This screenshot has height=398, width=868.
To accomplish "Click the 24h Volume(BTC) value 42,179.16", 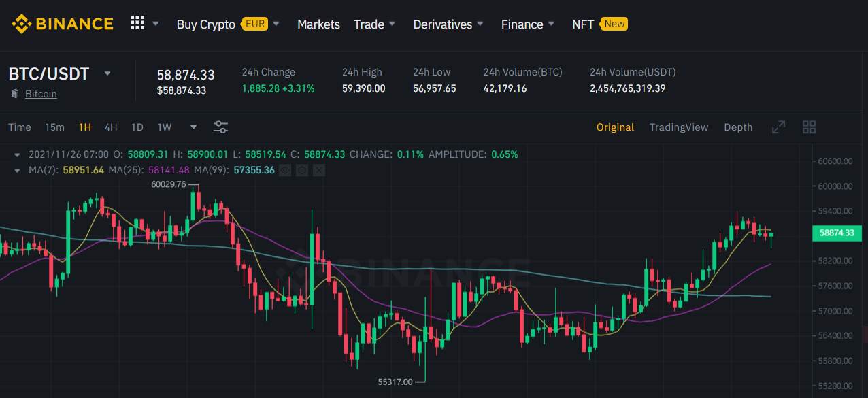I will pos(505,88).
